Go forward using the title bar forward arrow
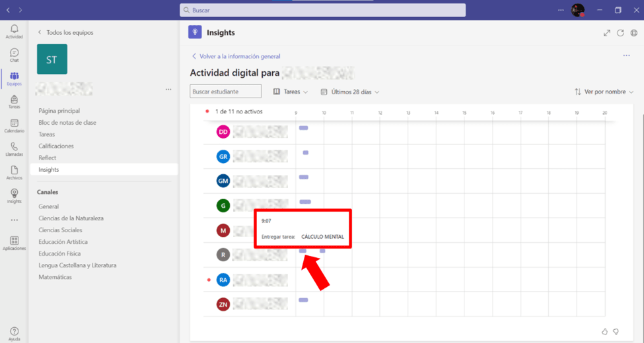Screen dimensions: 644x343 tap(20, 10)
